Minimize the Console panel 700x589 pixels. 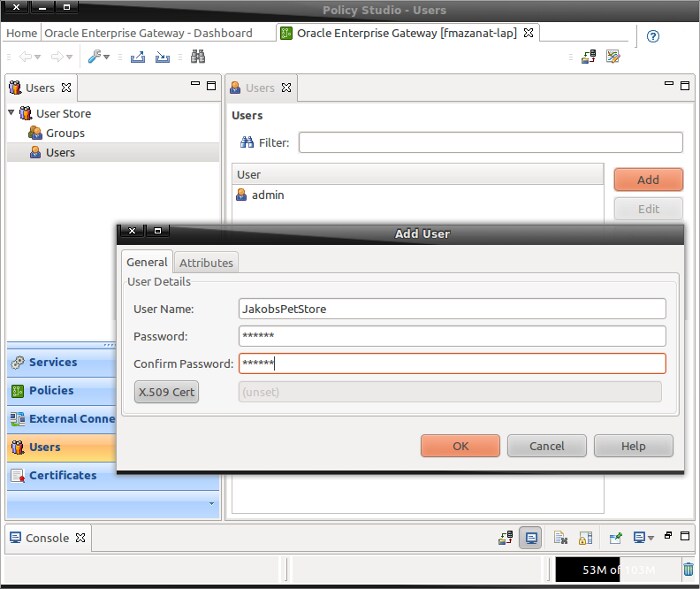tap(668, 535)
